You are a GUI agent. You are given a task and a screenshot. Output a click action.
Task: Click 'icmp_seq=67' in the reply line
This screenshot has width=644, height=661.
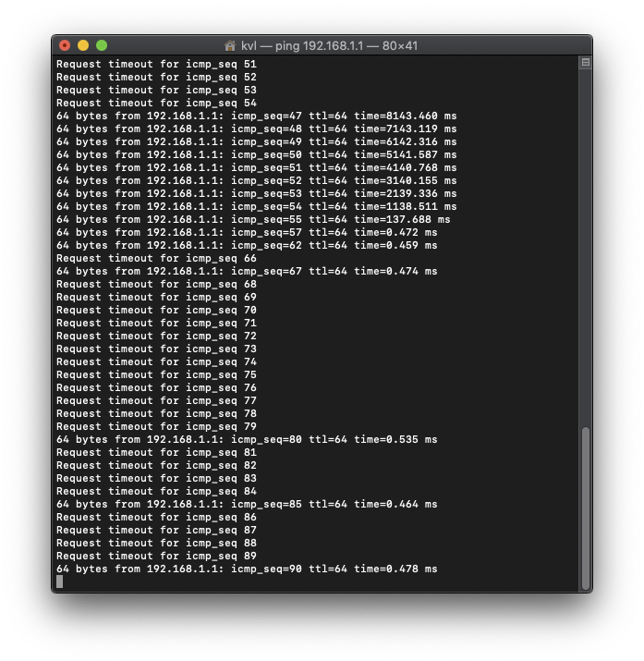pyautogui.click(x=266, y=271)
